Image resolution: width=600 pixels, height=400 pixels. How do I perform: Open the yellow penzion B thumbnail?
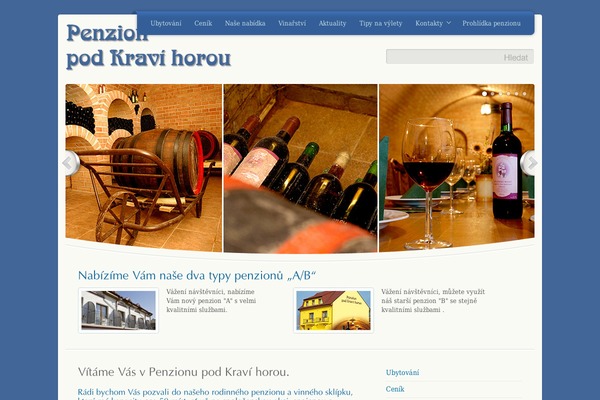[333, 310]
